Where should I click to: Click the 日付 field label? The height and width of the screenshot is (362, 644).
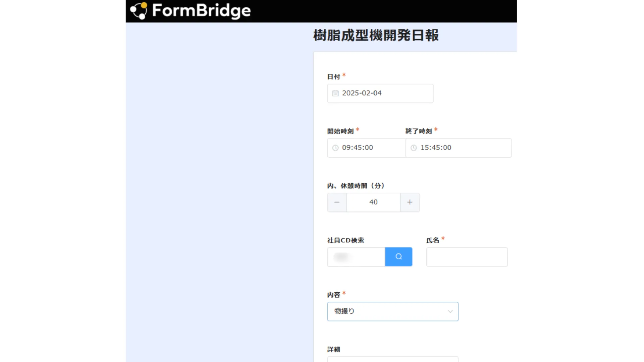click(333, 77)
